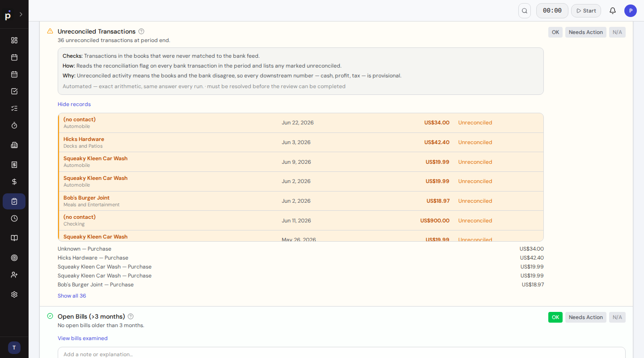Viewport: 644px width, 358px height.
Task: Select Squeaky Kleen Car Wash Jun 9 record
Action: 301,162
